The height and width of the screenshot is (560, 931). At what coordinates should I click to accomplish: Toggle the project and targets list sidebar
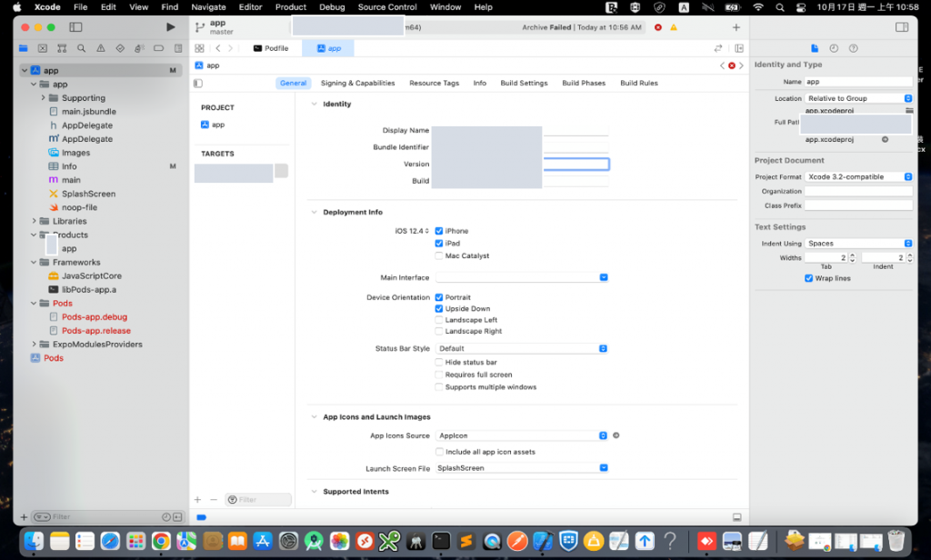(x=198, y=83)
